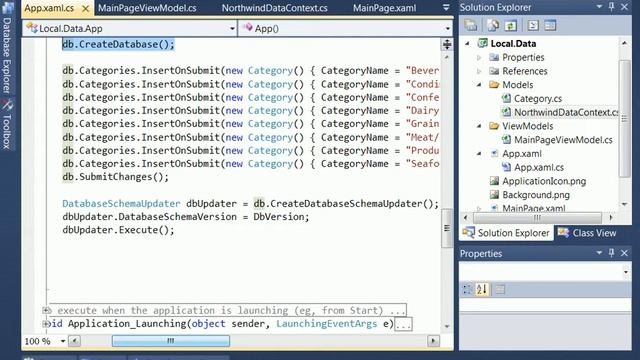The image size is (640, 360).
Task: Close the Solution Explorer panel
Action: pos(624,7)
